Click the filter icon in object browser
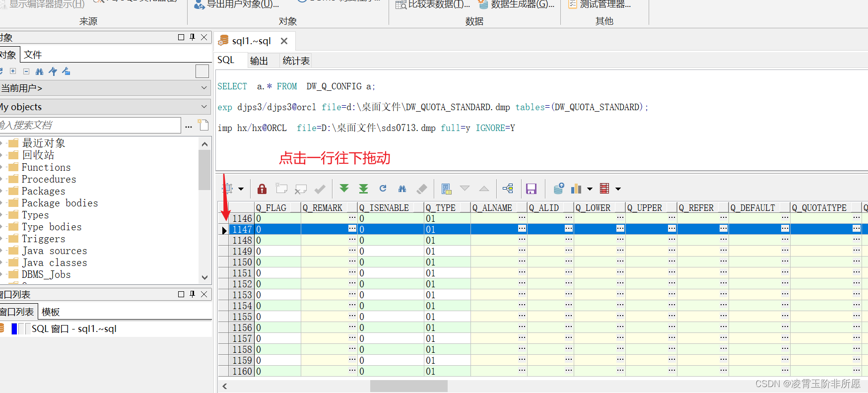 (53, 71)
